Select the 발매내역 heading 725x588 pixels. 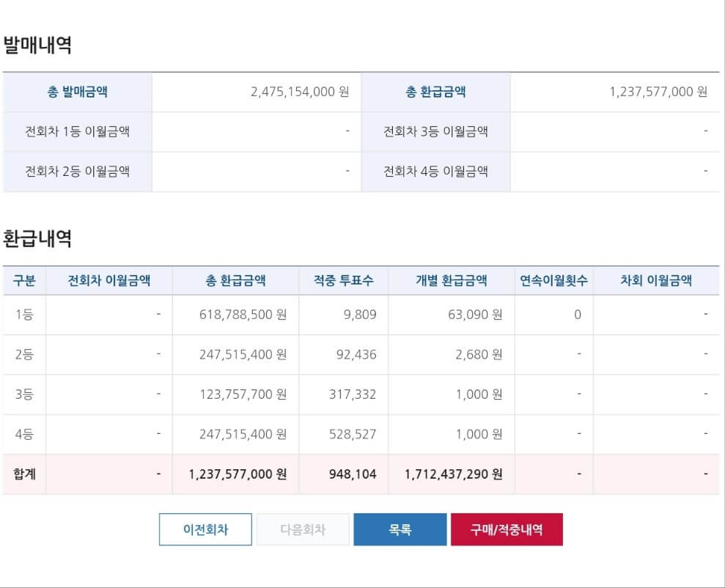(37, 45)
